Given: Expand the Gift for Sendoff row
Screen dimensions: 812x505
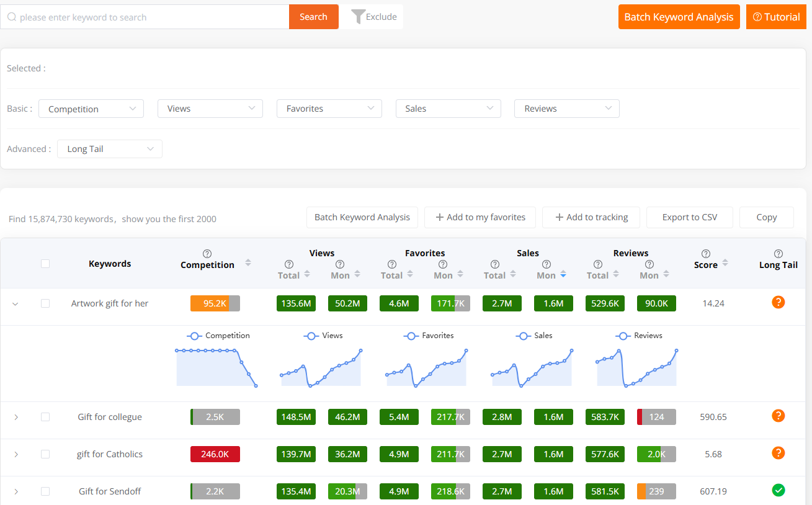Looking at the screenshot, I should point(16,491).
